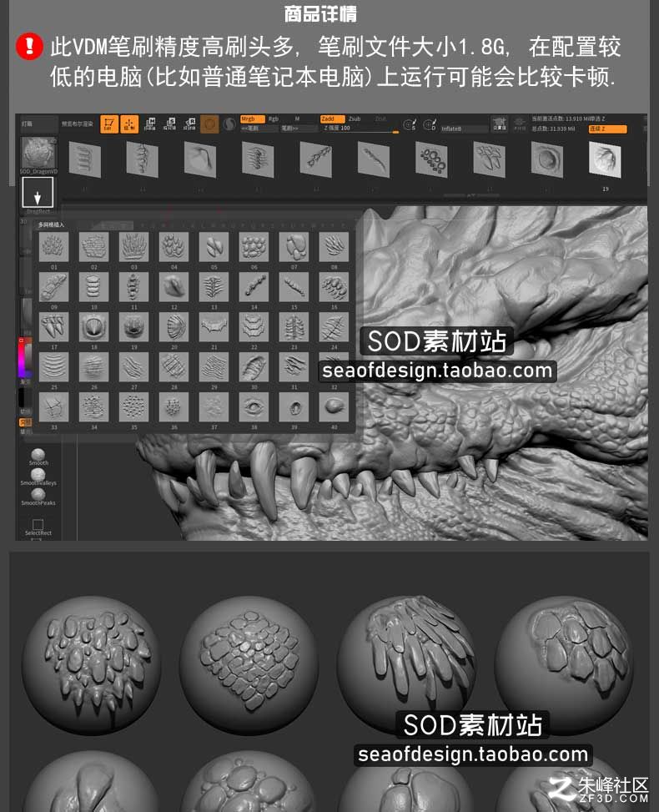Pick dotted pores brush 35
This screenshot has height=812, width=659.
pos(134,407)
